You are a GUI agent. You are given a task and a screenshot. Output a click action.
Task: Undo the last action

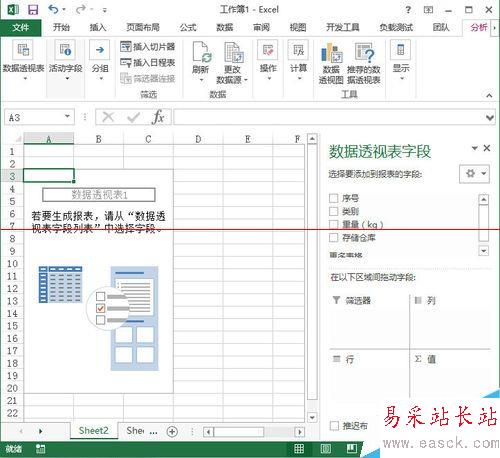53,9
